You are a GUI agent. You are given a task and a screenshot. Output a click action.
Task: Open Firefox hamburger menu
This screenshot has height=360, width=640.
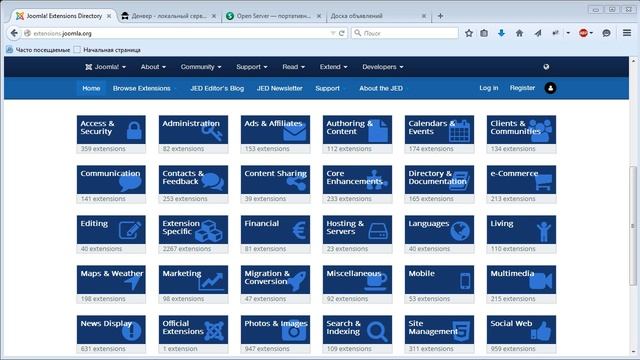627,33
